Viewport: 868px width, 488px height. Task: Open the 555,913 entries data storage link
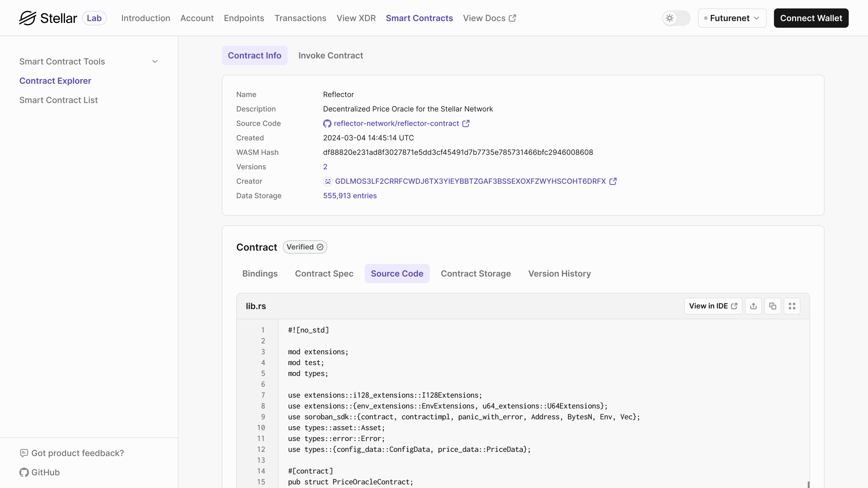(350, 196)
